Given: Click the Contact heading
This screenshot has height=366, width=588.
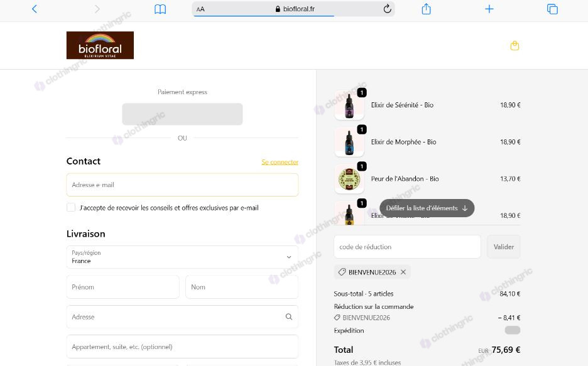Looking at the screenshot, I should point(84,161).
